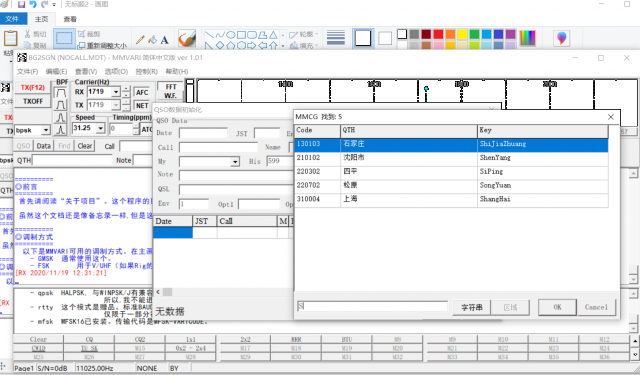Expand the shapes gallery scroll-down arrow
The width and height of the screenshot is (640, 375).
click(x=283, y=46)
